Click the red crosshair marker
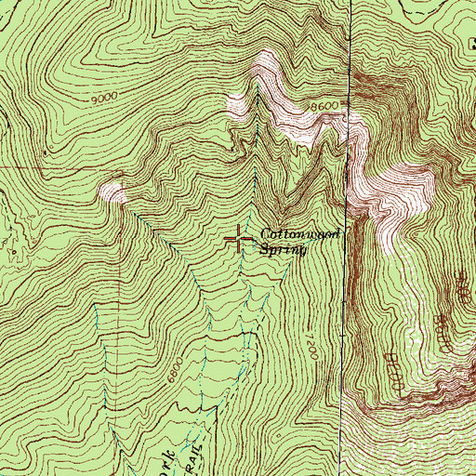This screenshot has width=476, height=476. (x=239, y=238)
